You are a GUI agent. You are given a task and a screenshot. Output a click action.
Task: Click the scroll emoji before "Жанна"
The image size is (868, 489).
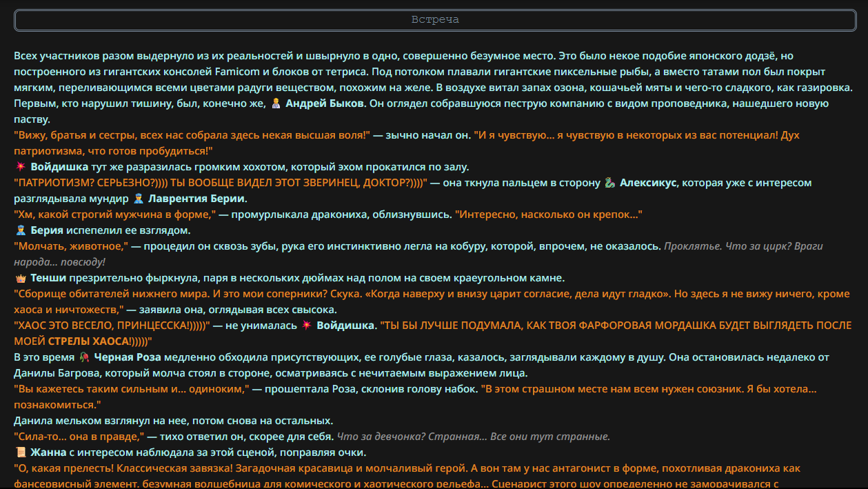[x=19, y=452]
